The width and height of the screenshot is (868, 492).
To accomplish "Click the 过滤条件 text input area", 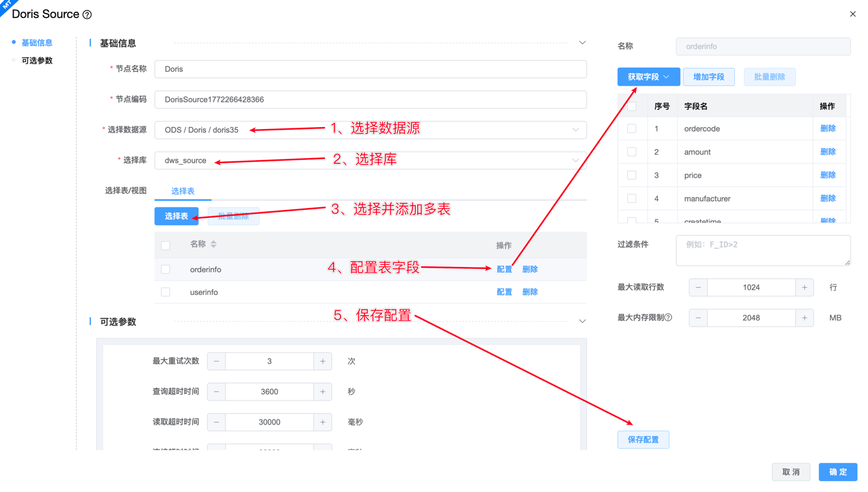I will [x=762, y=250].
